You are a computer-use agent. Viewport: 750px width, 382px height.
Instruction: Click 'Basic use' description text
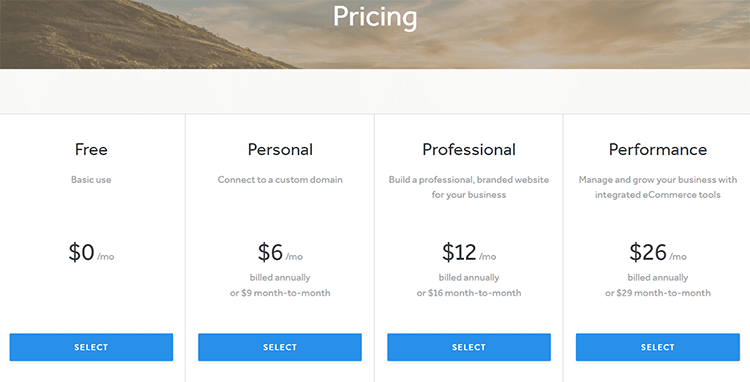pyautogui.click(x=91, y=180)
